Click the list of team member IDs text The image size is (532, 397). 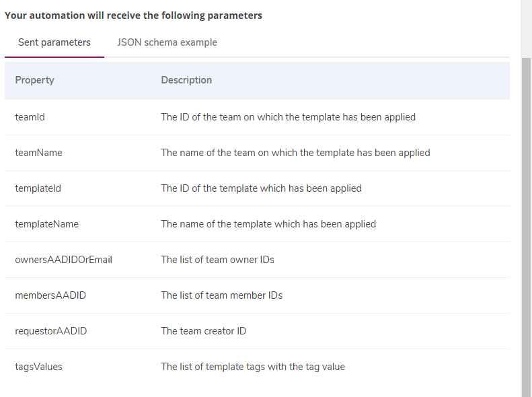(221, 295)
